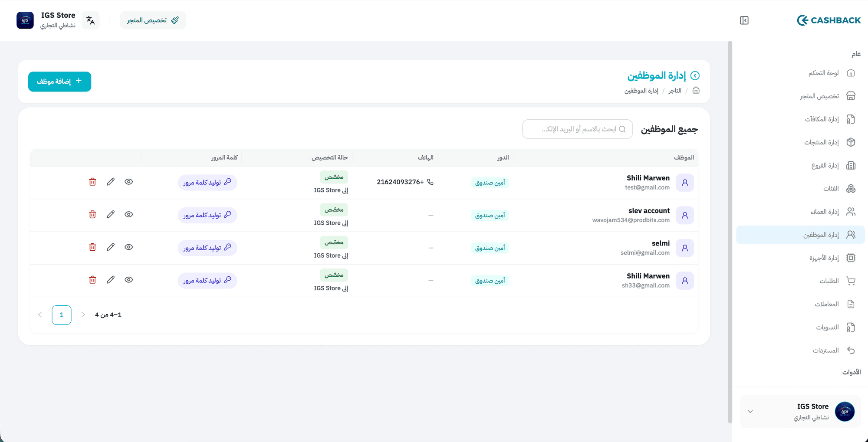This screenshot has height=442, width=868.
Task: View details of slev account employee
Action: click(129, 214)
